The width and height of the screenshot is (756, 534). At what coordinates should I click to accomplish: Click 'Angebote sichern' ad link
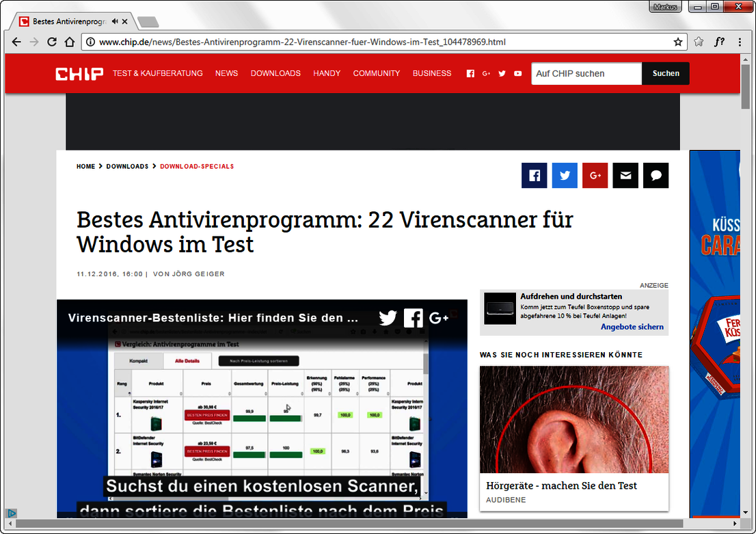coord(632,327)
